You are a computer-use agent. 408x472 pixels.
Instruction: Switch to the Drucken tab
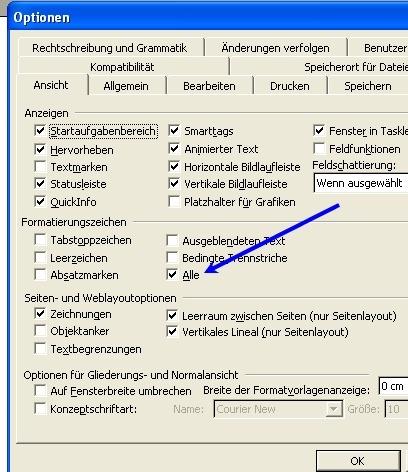(x=290, y=86)
